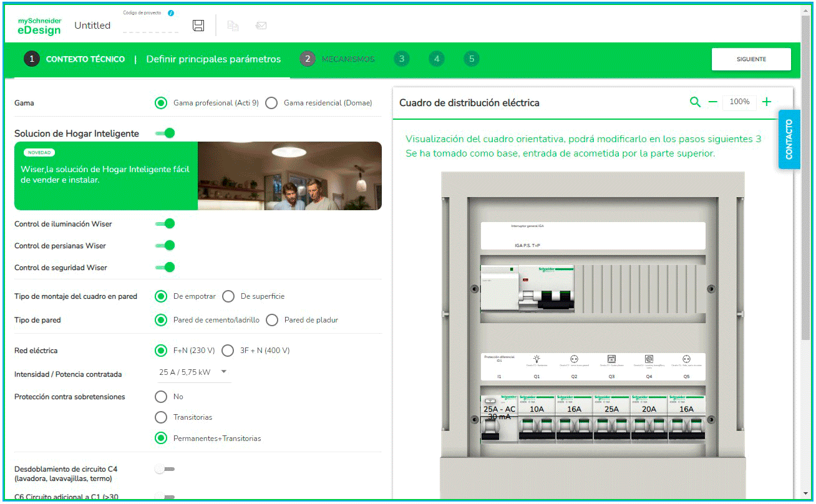Screen dimensions: 816x504
Task: Select De empotrar mounting type
Action: 161,296
